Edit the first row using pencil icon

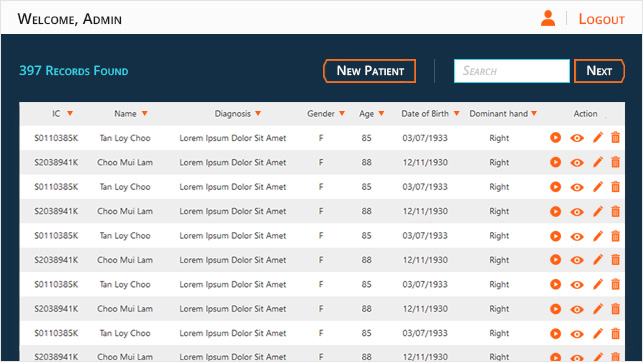[598, 137]
